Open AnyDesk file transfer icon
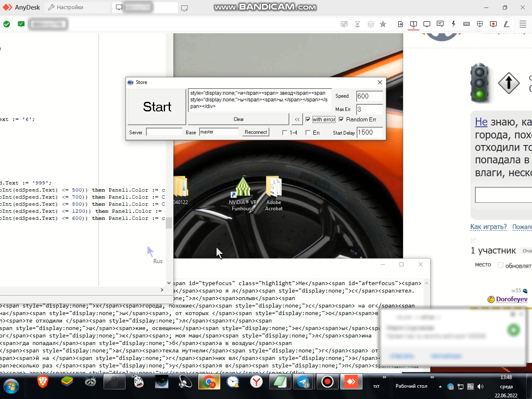Screen dimensions: 532x399 (400, 24)
